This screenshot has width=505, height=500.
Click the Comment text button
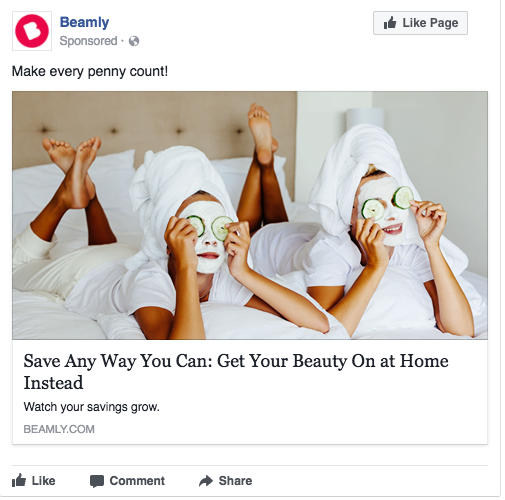[x=137, y=481]
